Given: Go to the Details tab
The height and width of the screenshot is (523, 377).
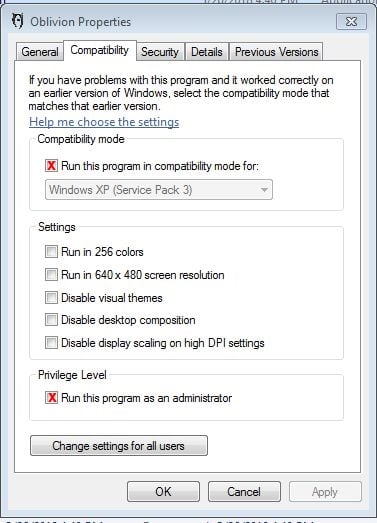Looking at the screenshot, I should (207, 52).
